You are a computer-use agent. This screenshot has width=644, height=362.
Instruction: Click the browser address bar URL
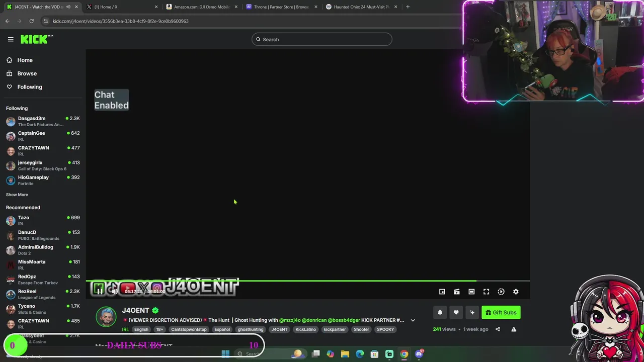(x=121, y=21)
